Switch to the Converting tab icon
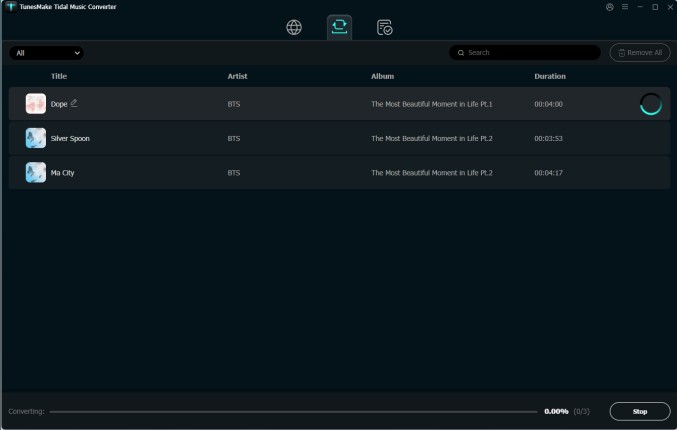677x430 pixels. (339, 27)
